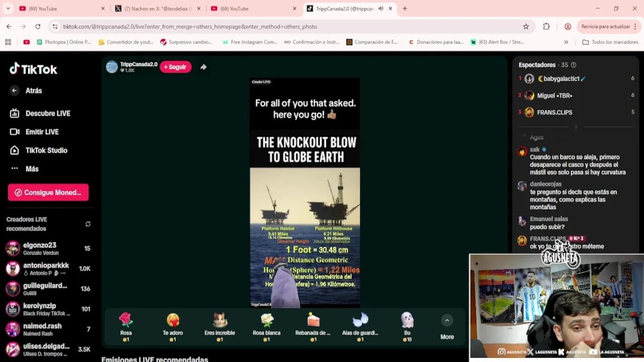The width and height of the screenshot is (644, 362).
Task: Bookmark this page with star
Action: pyautogui.click(x=526, y=26)
